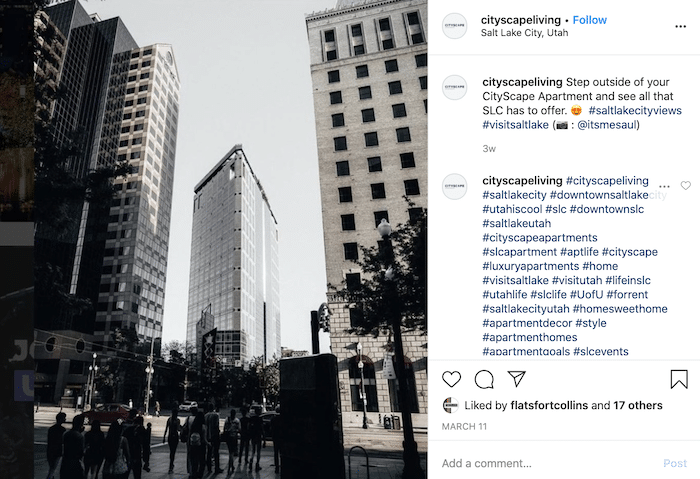Screen dimensions: 700x479
Task: View the 17 others likes list
Action: tap(638, 405)
